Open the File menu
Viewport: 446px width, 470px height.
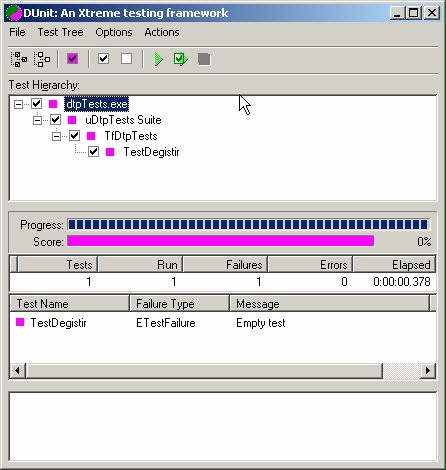tap(17, 32)
